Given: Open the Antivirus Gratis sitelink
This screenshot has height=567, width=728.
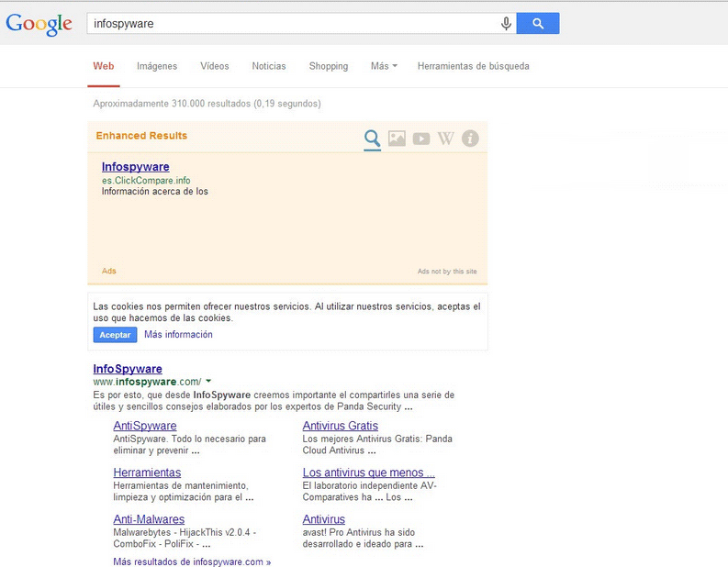Looking at the screenshot, I should pos(341,426).
